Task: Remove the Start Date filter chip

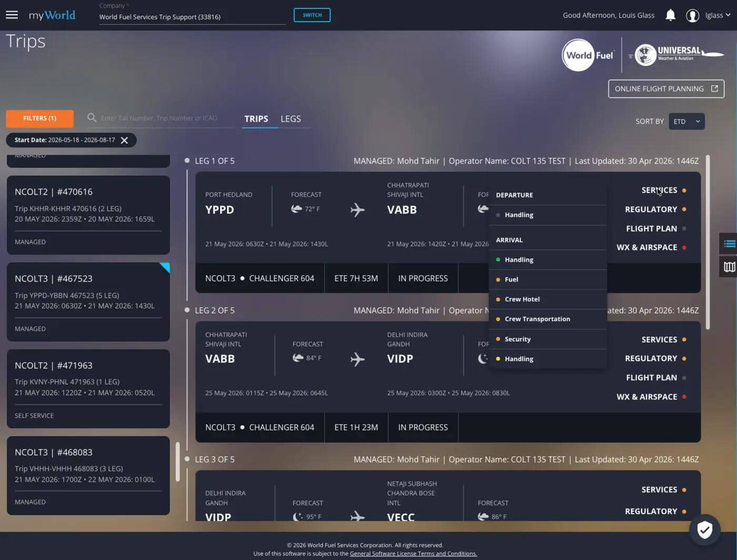Action: (124, 140)
